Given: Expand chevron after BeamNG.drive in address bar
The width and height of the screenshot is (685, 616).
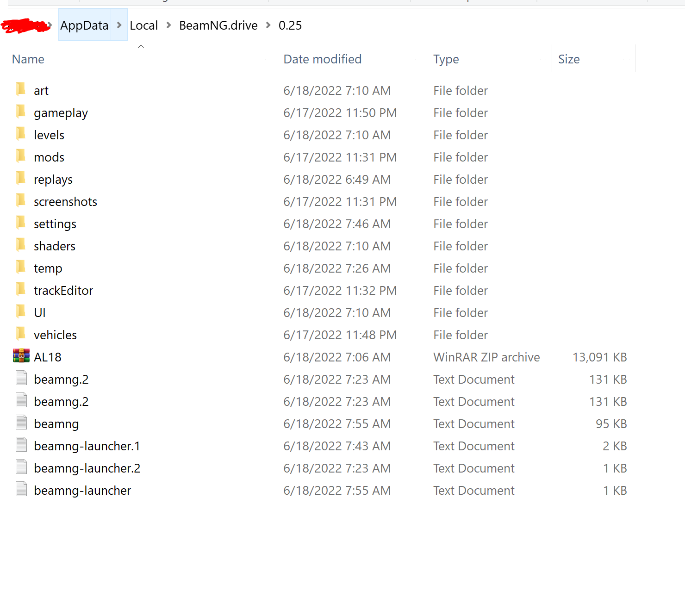Looking at the screenshot, I should (268, 25).
